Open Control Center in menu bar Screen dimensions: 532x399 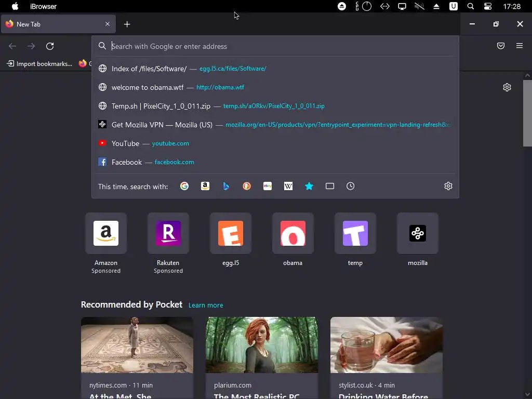tap(487, 6)
